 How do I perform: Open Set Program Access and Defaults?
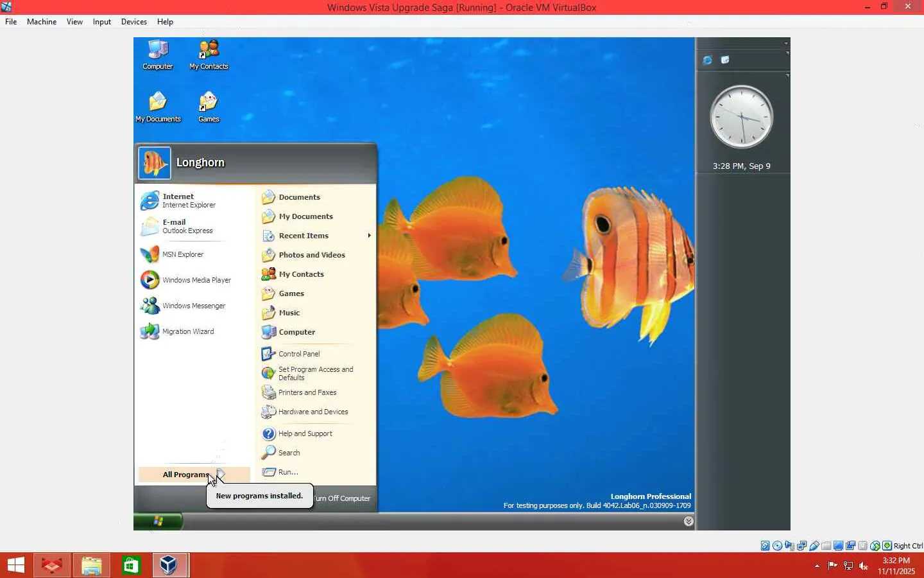[316, 373]
